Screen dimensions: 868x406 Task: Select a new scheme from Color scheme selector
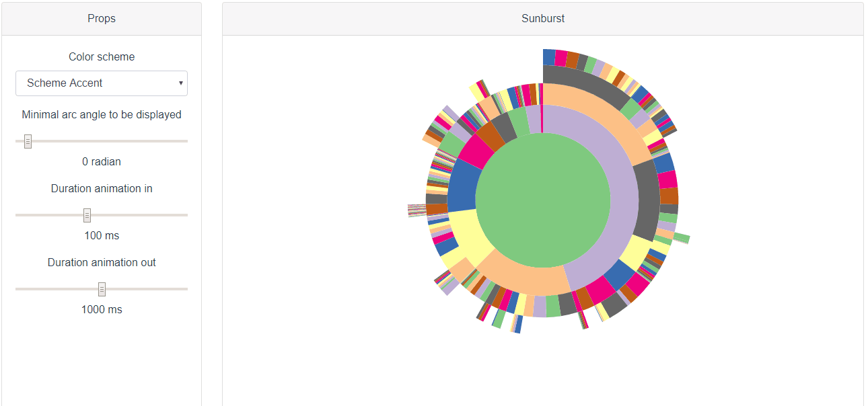pos(101,83)
